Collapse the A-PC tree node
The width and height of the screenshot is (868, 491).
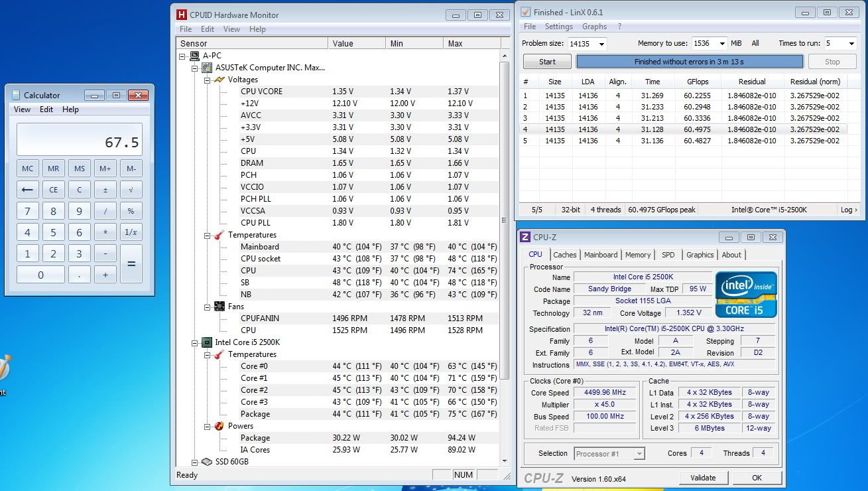click(182, 56)
